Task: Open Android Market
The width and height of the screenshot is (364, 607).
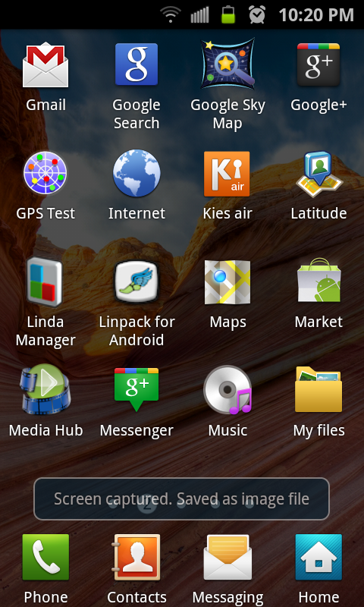Action: 318,280
